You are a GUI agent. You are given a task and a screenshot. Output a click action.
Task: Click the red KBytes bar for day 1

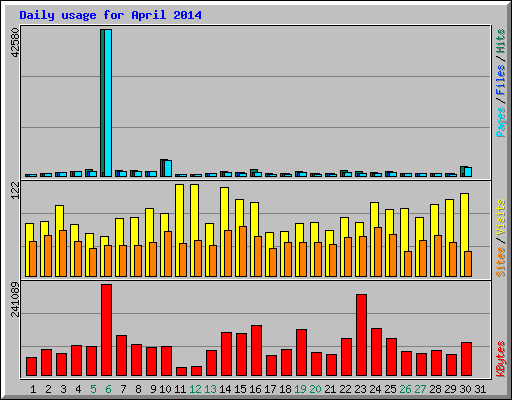click(32, 367)
